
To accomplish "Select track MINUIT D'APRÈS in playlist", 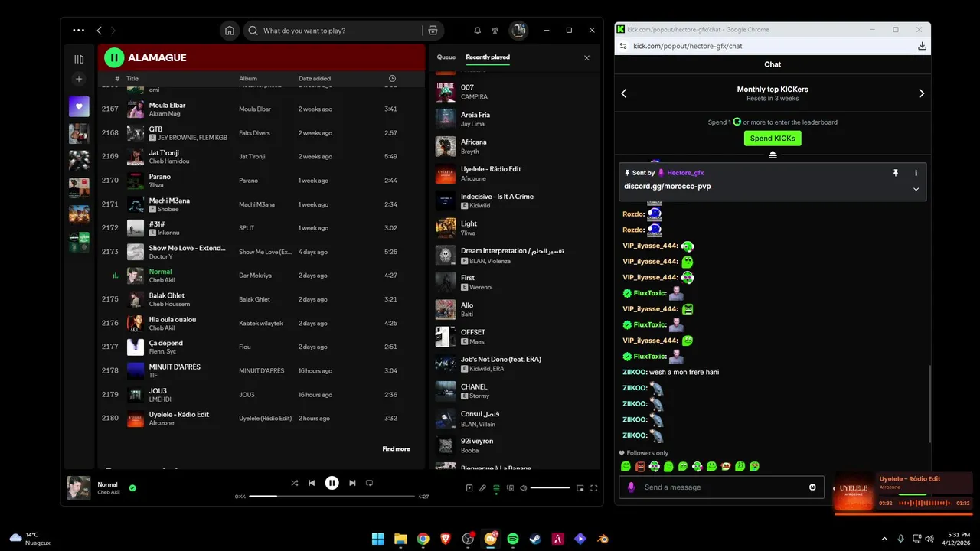I will click(x=260, y=370).
